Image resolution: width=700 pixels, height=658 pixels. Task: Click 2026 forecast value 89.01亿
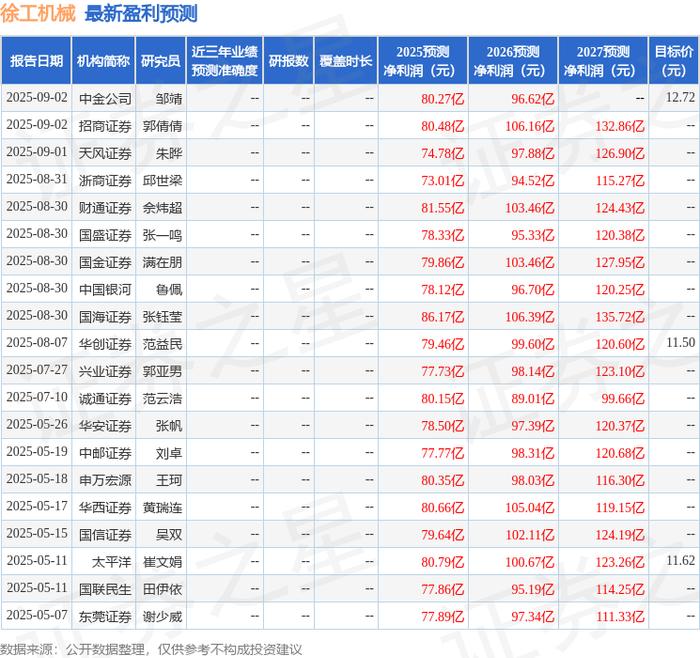[533, 399]
